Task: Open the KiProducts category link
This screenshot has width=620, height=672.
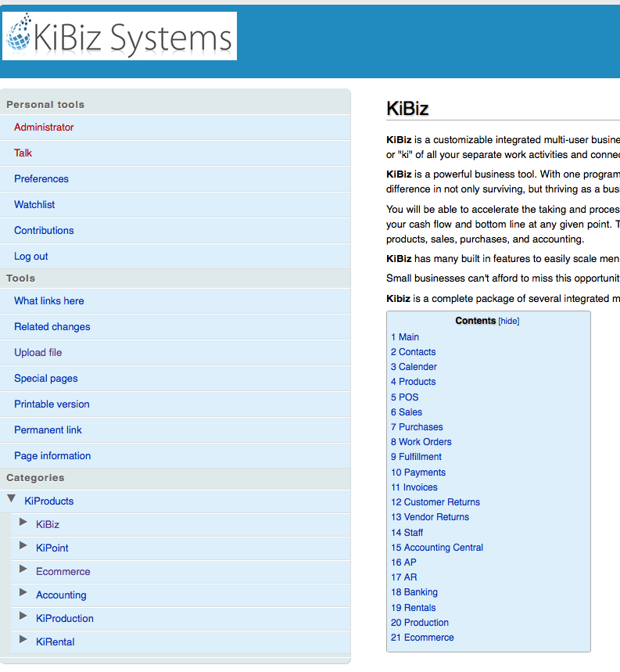Action: [x=48, y=501]
